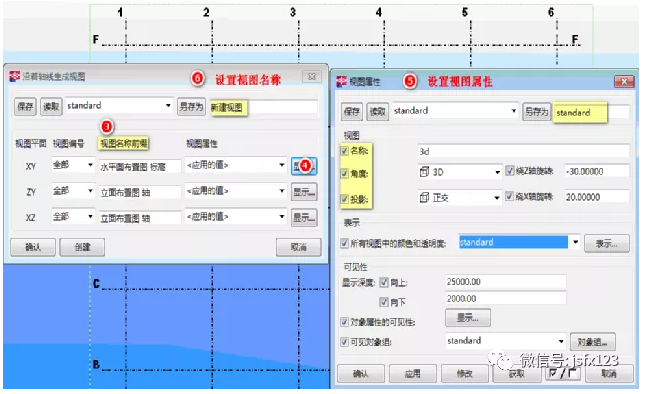Close the 沿着轴线生成视图 dialog
The width and height of the screenshot is (647, 394).
tap(312, 76)
